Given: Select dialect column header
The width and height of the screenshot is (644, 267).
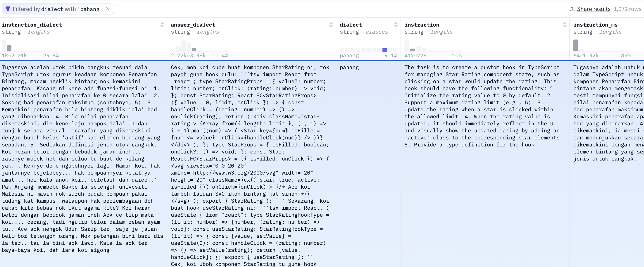Looking at the screenshot, I should click(351, 25).
